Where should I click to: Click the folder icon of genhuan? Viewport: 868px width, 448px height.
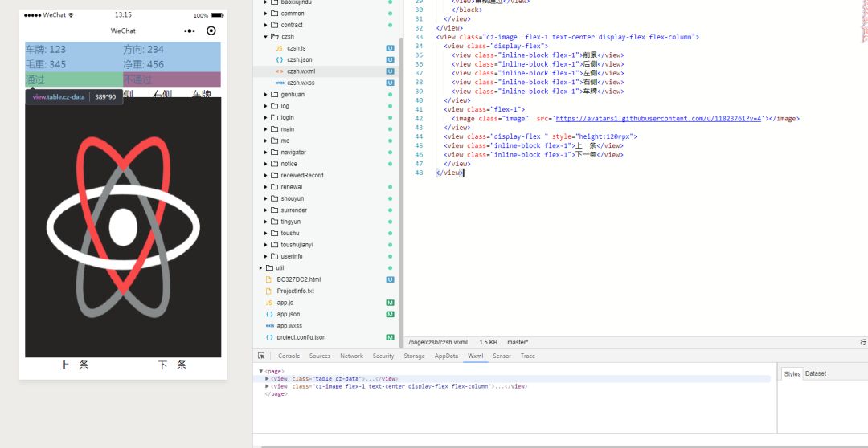[275, 95]
